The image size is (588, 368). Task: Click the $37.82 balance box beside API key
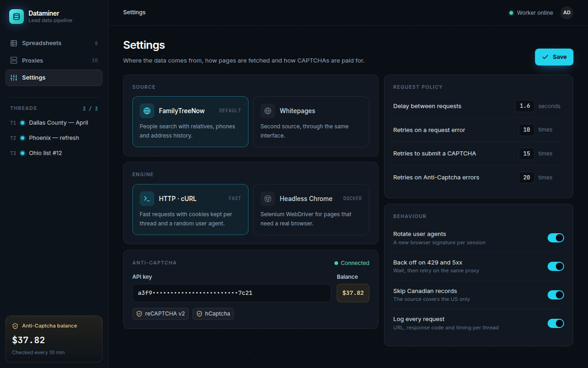353,293
